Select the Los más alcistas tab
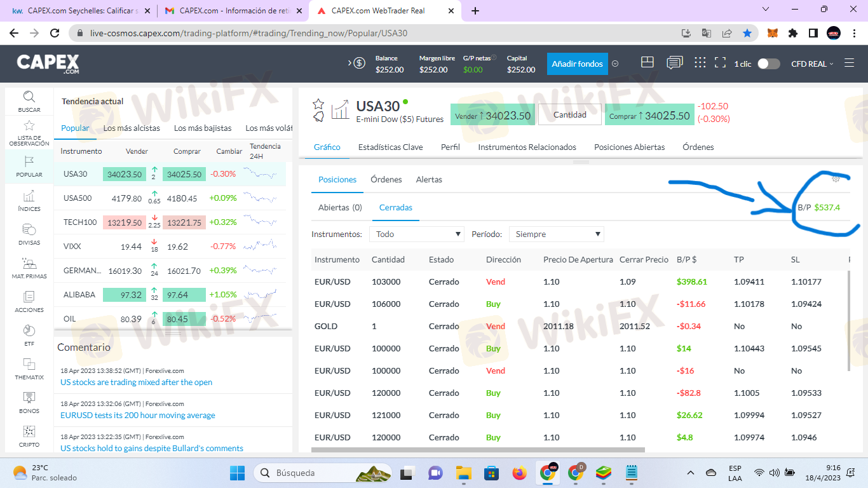This screenshot has width=868, height=488. [132, 128]
